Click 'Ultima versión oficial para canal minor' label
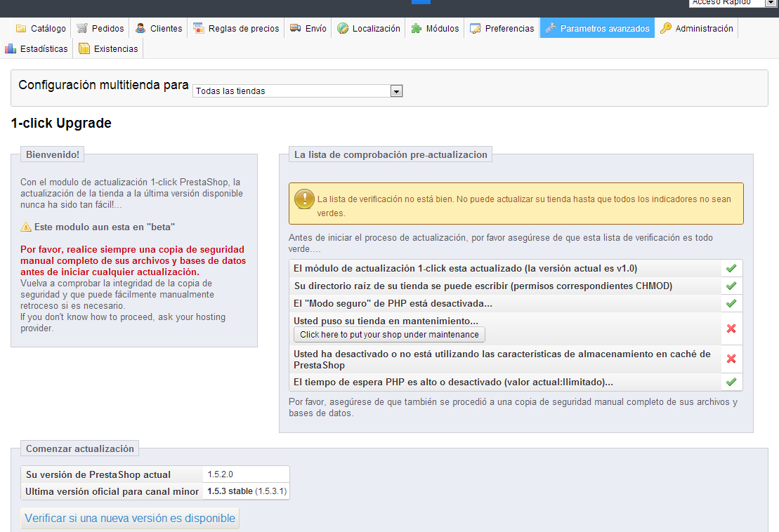 (x=112, y=491)
